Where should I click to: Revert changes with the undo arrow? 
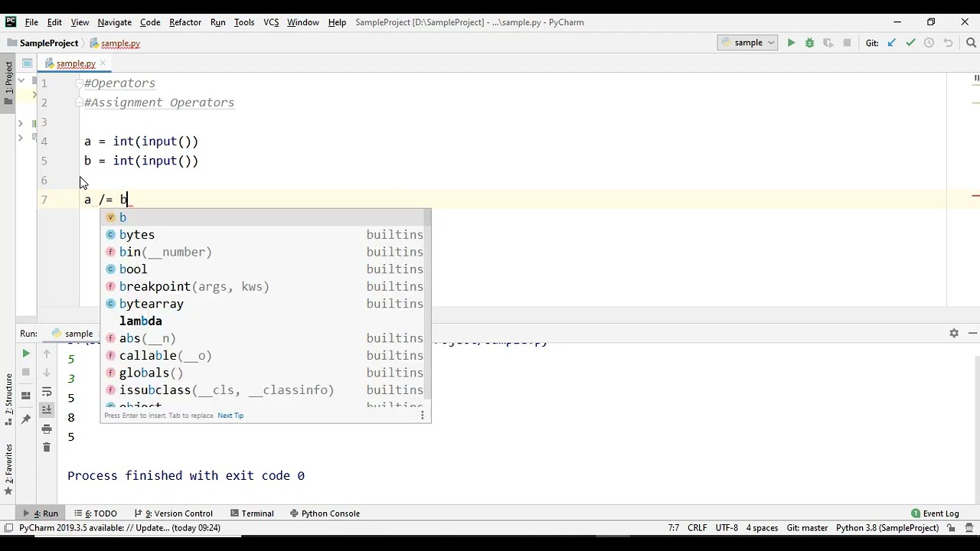coord(948,43)
